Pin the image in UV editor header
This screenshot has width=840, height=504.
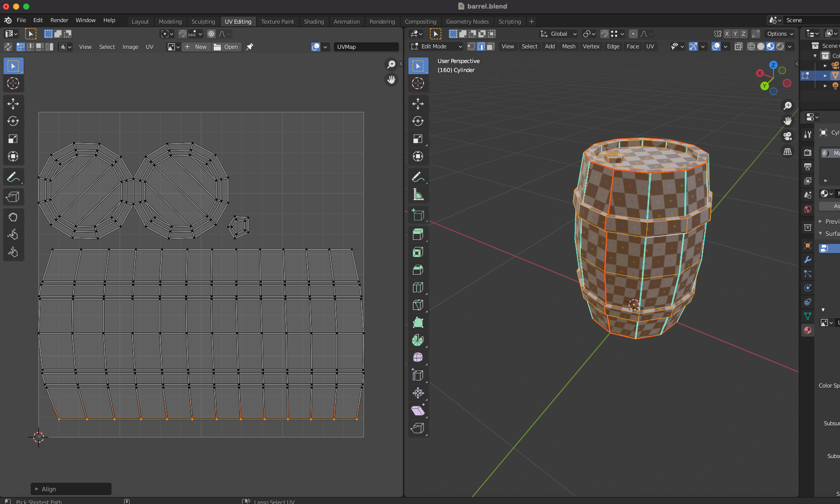click(250, 47)
